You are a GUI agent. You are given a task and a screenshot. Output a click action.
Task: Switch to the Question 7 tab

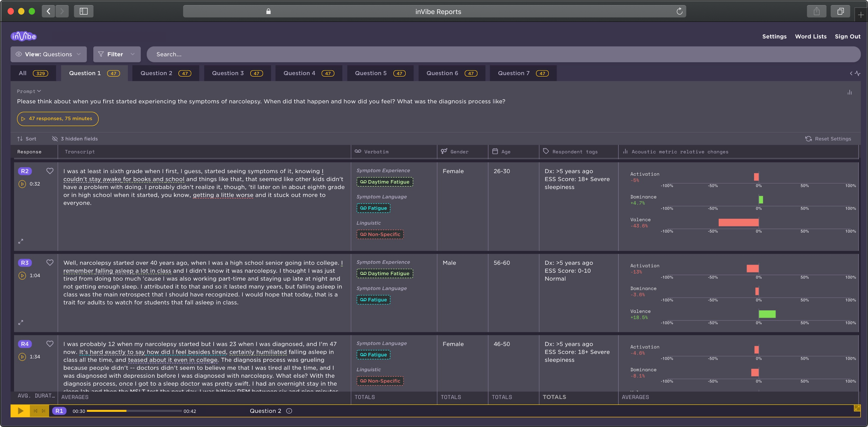[523, 73]
